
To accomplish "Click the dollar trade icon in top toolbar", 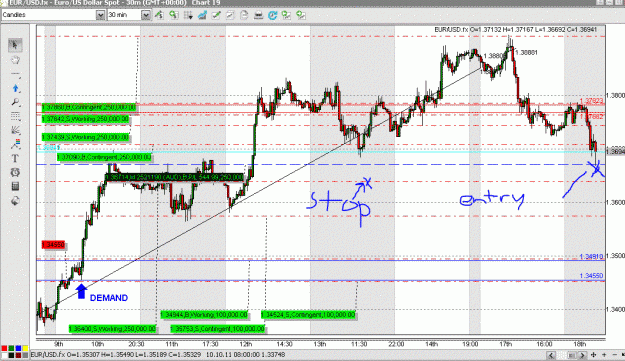I will coord(159,15).
